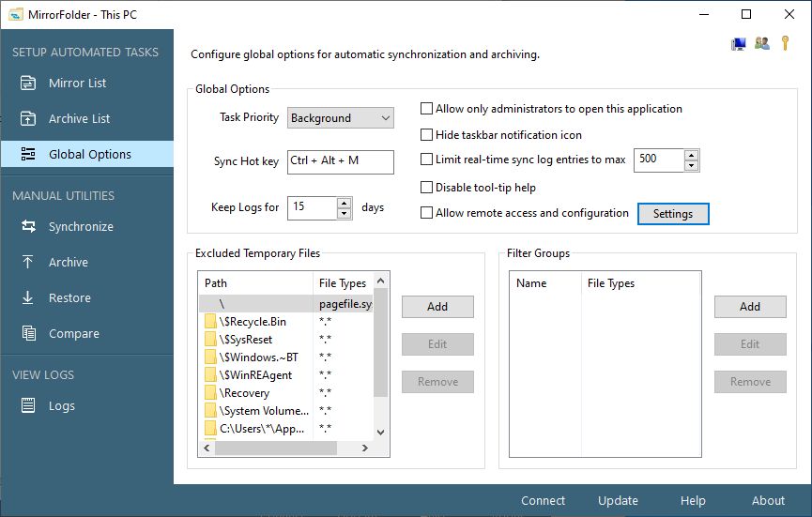This screenshot has height=517, width=812.
Task: Decrease Keep Logs days with down arrow
Action: (x=344, y=213)
